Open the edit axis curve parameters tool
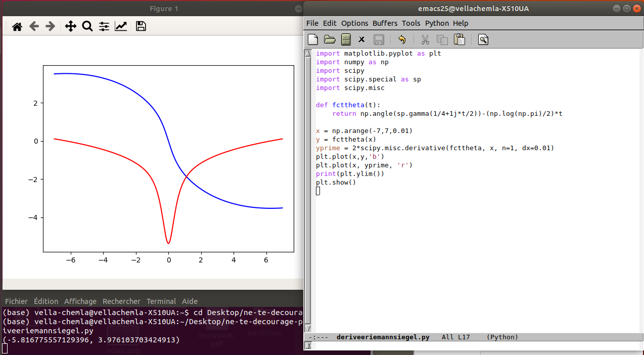The height and width of the screenshot is (355, 644). click(121, 26)
